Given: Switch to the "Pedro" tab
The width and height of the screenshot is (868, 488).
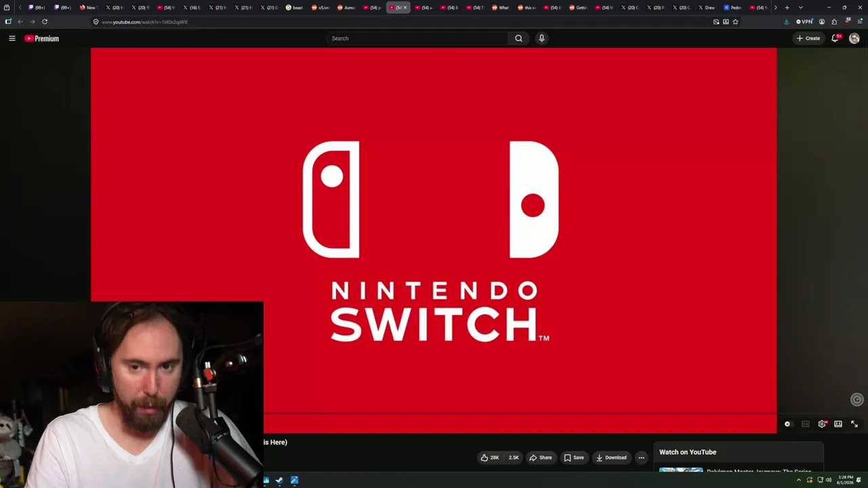Looking at the screenshot, I should coord(732,7).
